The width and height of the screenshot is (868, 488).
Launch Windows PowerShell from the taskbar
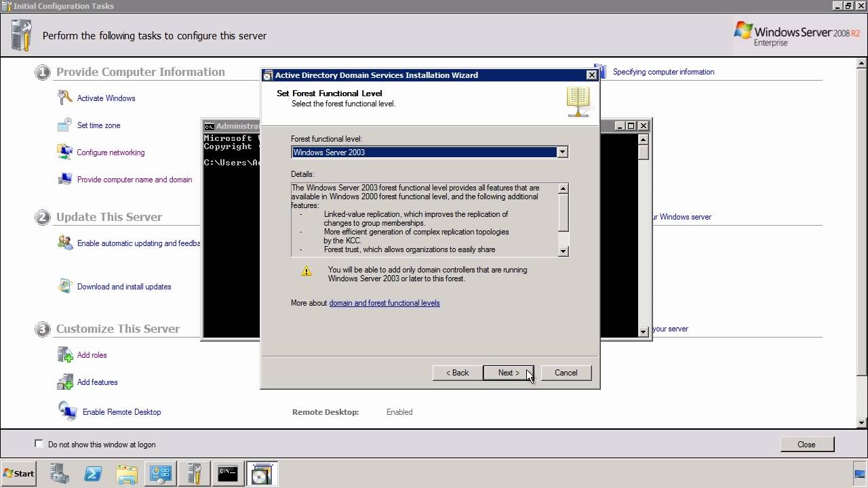click(x=93, y=474)
